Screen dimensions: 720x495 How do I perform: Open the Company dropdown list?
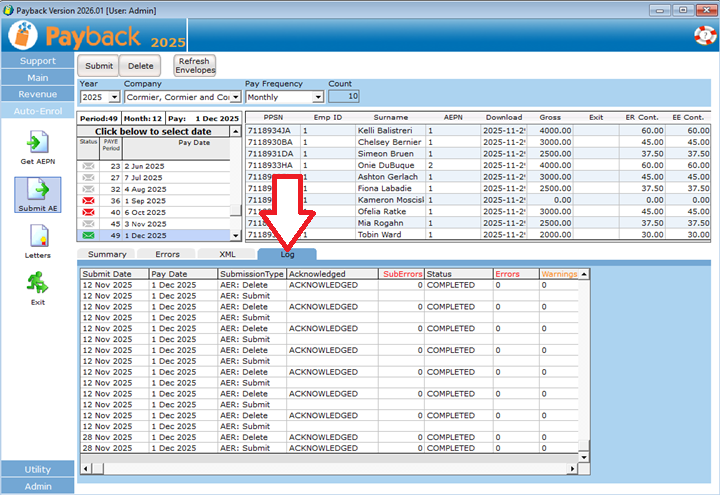(x=236, y=97)
